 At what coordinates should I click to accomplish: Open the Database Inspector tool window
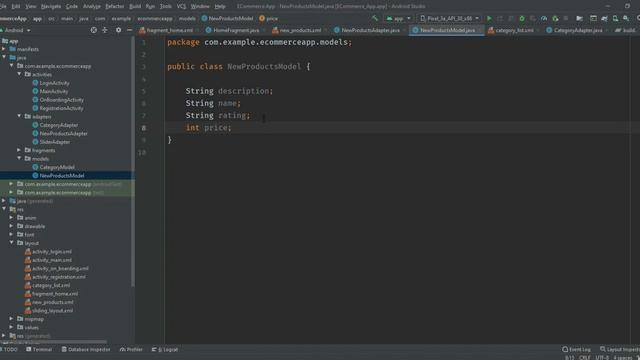(x=85, y=349)
